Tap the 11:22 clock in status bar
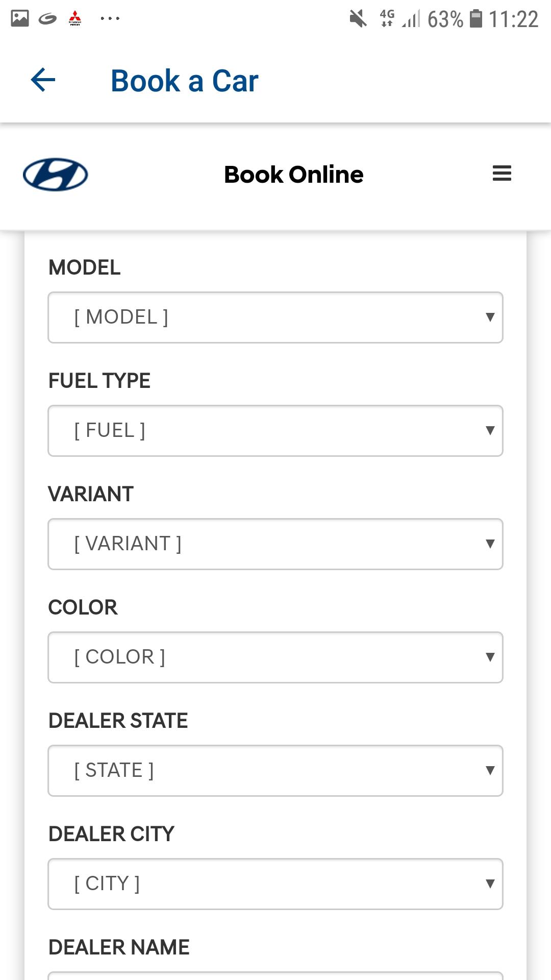This screenshot has width=551, height=980. [x=513, y=19]
